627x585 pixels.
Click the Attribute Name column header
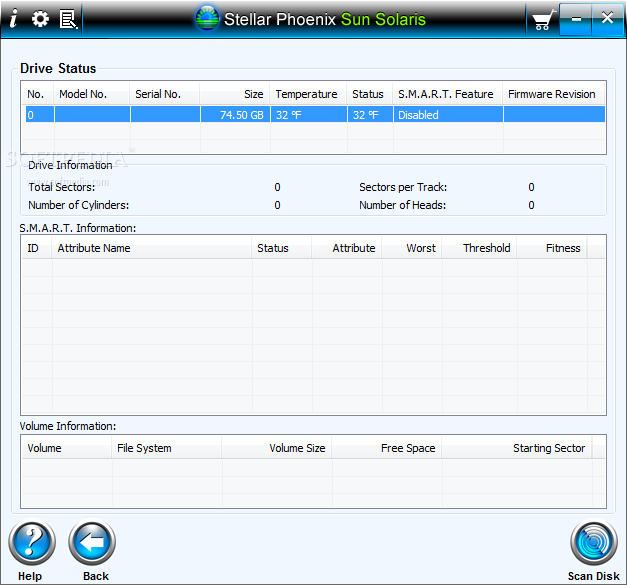click(152, 248)
